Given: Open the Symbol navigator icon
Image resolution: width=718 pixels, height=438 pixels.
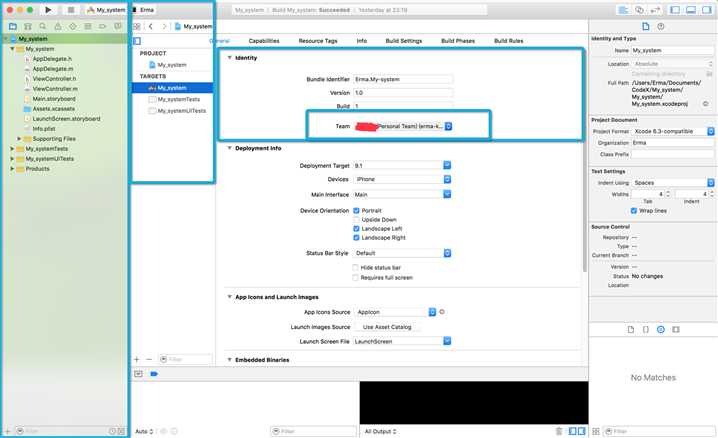Looking at the screenshot, I should click(x=28, y=27).
